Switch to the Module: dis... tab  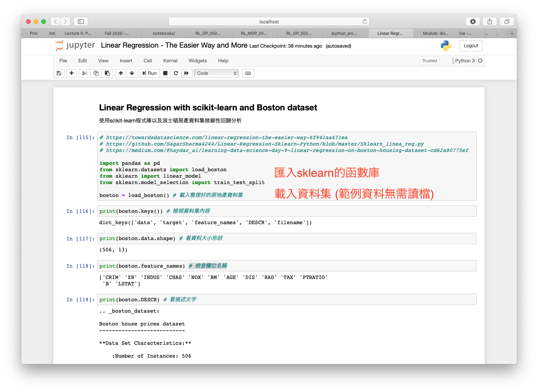(x=435, y=33)
